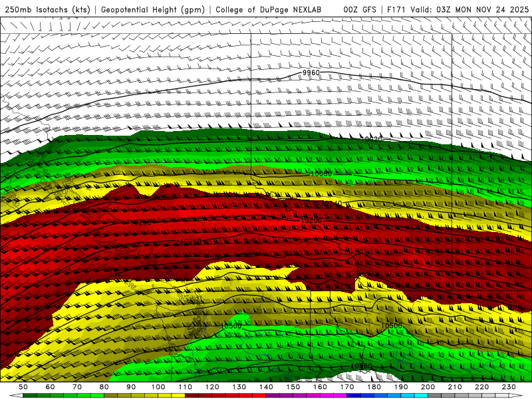Image resolution: width=532 pixels, height=399 pixels.
Task: Pick the dark olive swatch starting at 80
Action: (111, 396)
